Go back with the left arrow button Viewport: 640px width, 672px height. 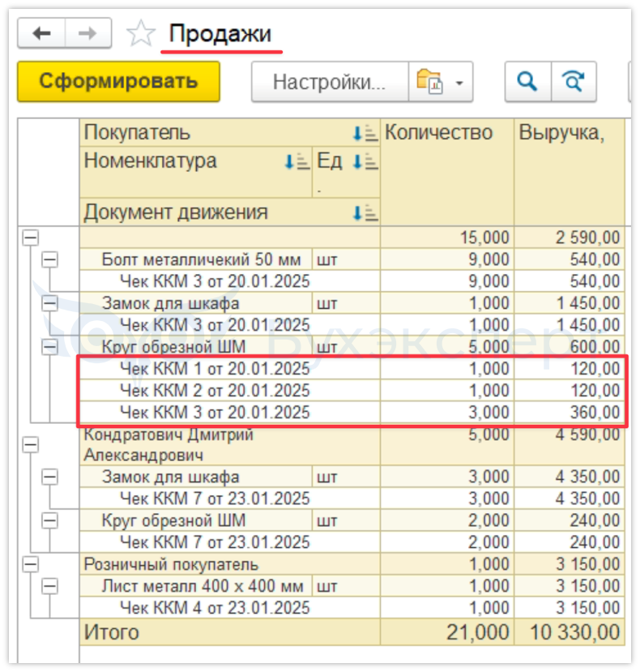tap(41, 33)
